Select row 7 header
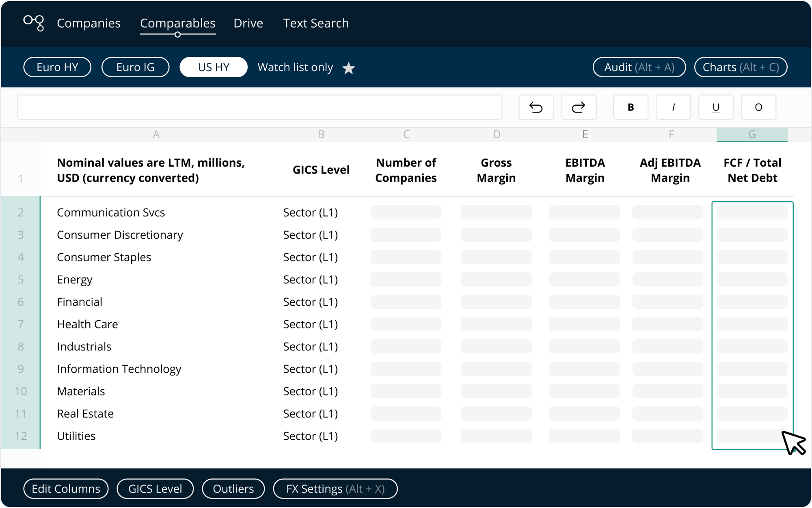This screenshot has height=508, width=812. 21,324
